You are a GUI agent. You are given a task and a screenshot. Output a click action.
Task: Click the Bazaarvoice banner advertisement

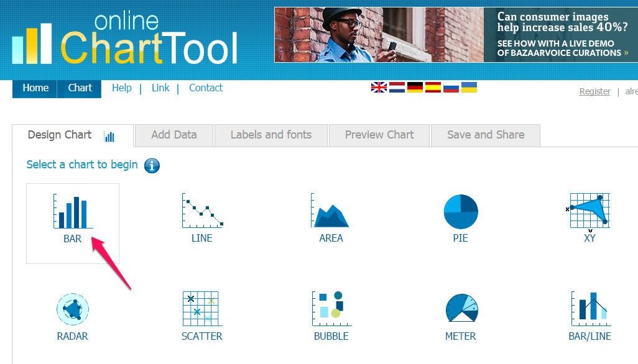456,35
